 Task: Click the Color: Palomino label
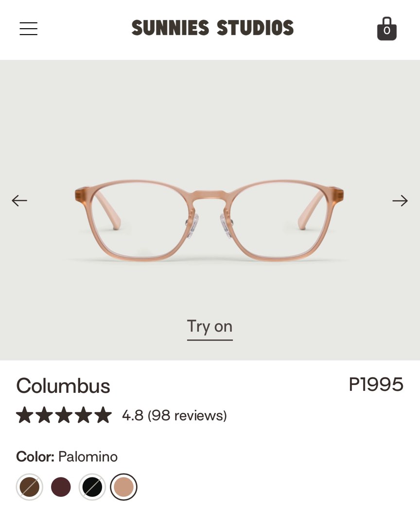click(x=67, y=456)
